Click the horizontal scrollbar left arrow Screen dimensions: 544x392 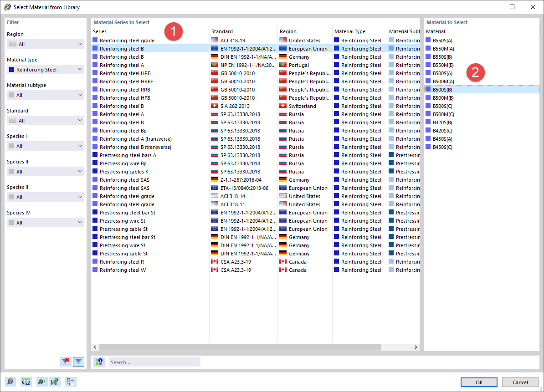(95, 347)
